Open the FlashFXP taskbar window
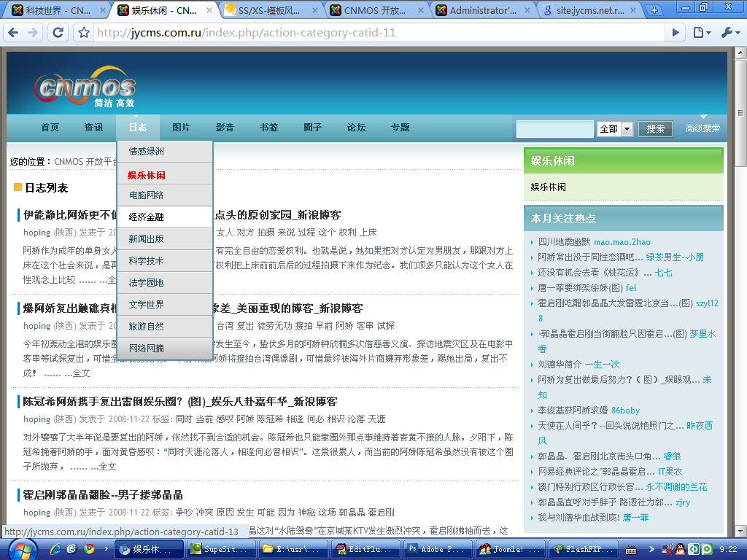The height and width of the screenshot is (560, 747). pyautogui.click(x=584, y=550)
